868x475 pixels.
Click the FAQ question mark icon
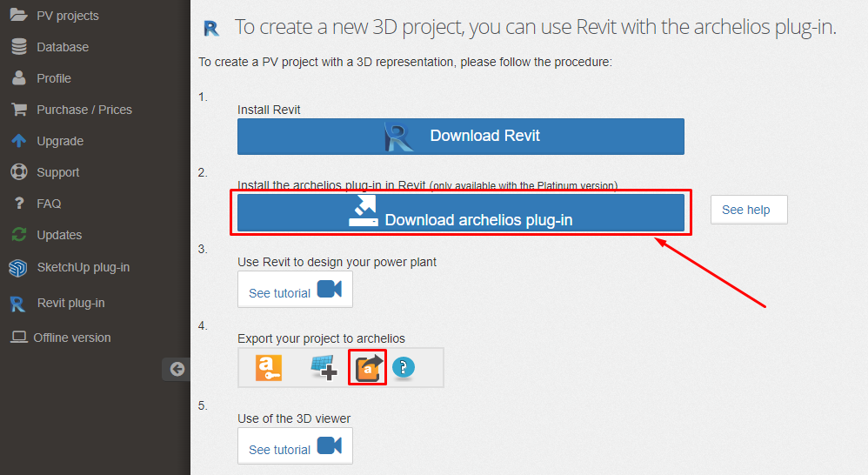(x=19, y=204)
